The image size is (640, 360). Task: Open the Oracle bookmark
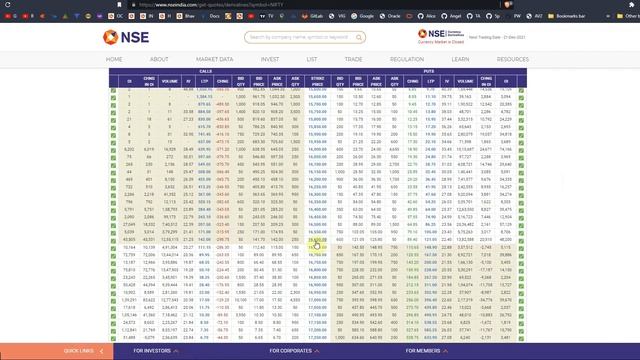[x=390, y=16]
